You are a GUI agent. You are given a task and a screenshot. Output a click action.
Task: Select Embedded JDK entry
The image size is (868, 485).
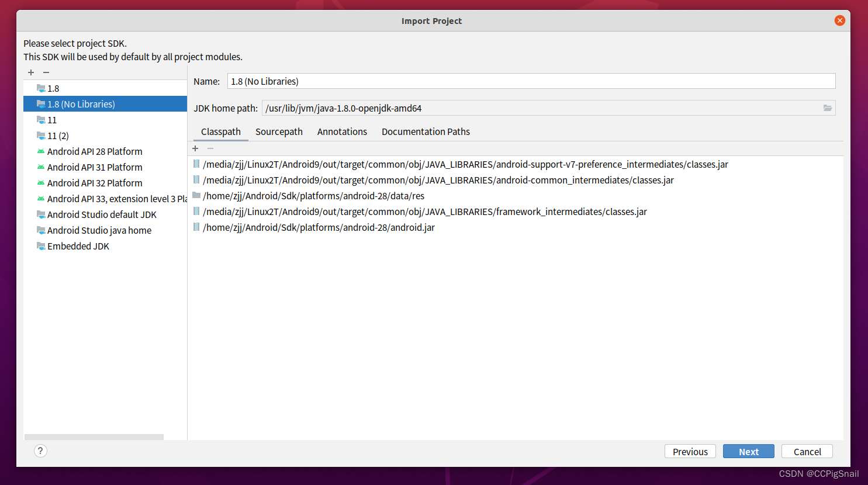pos(105,246)
